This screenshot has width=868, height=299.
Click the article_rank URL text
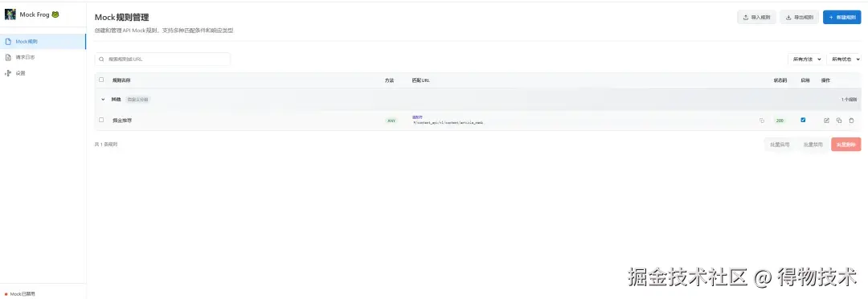(x=448, y=122)
